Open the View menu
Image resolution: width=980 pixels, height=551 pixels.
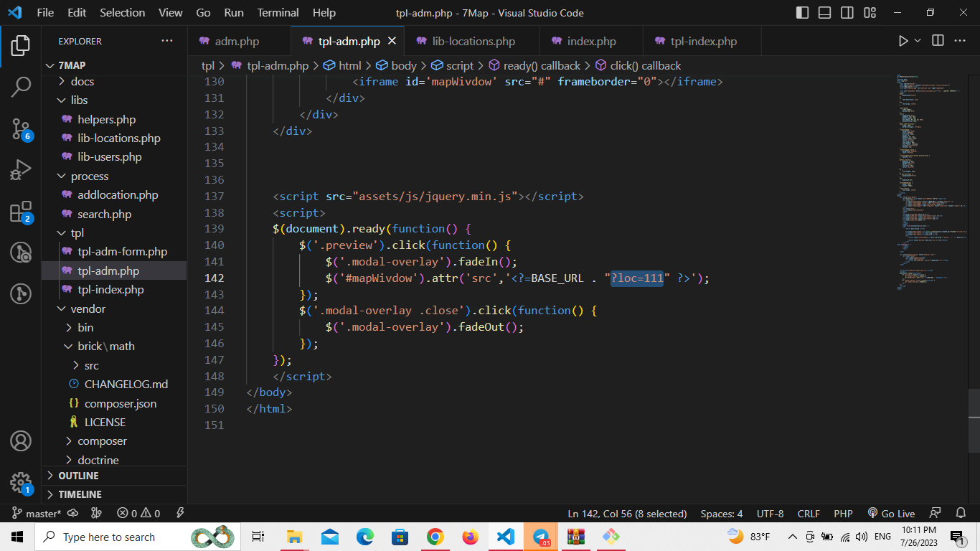pos(170,13)
